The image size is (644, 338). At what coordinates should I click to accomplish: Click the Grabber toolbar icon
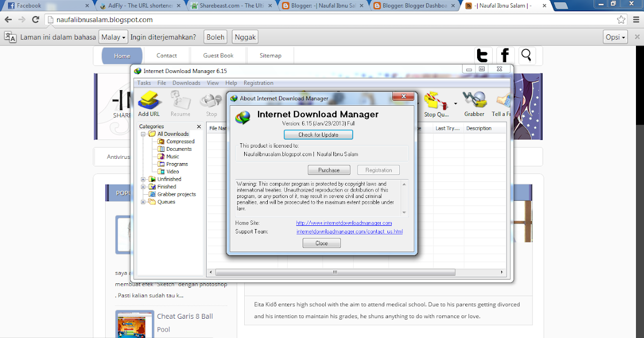[x=474, y=104]
